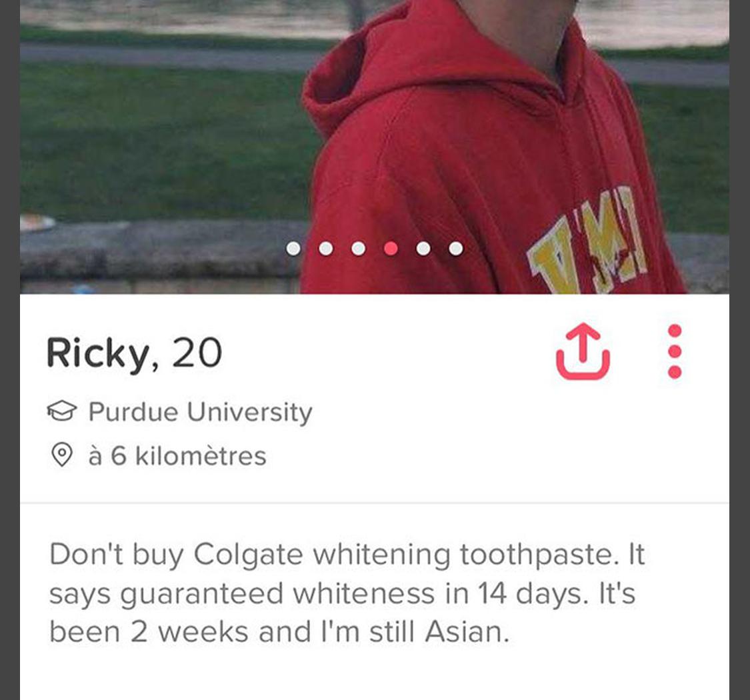Click the hoodie's yellow lettering in the photo

tap(587, 239)
